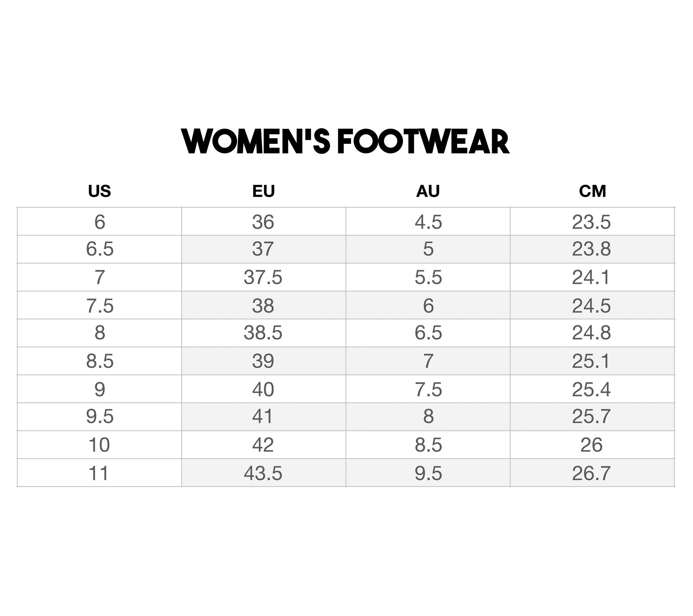Select US size 10 cell
Viewport: 693px width, 616px height.
[99, 445]
